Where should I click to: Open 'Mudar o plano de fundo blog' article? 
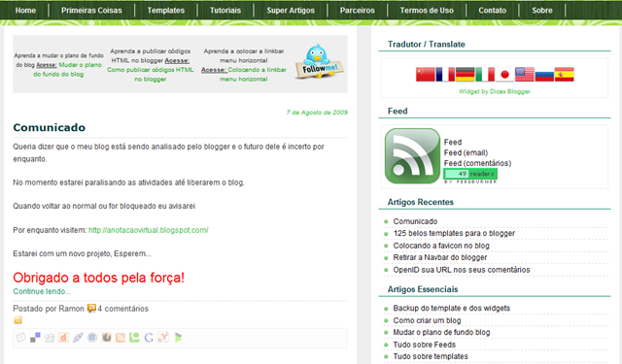coord(441,332)
